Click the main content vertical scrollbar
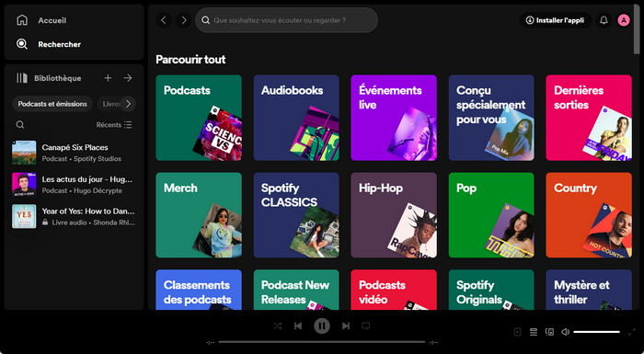644x354 pixels. point(637,30)
